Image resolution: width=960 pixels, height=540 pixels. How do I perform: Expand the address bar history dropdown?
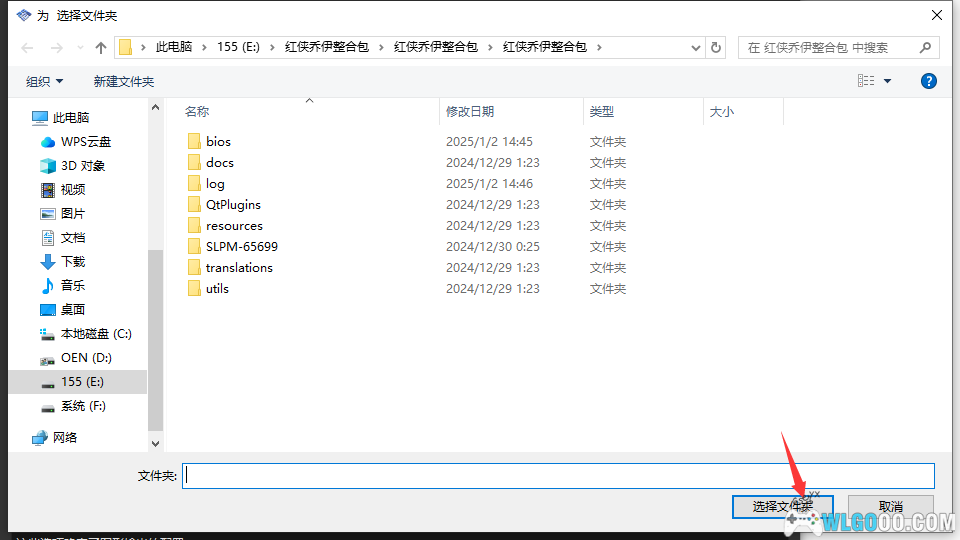[696, 48]
